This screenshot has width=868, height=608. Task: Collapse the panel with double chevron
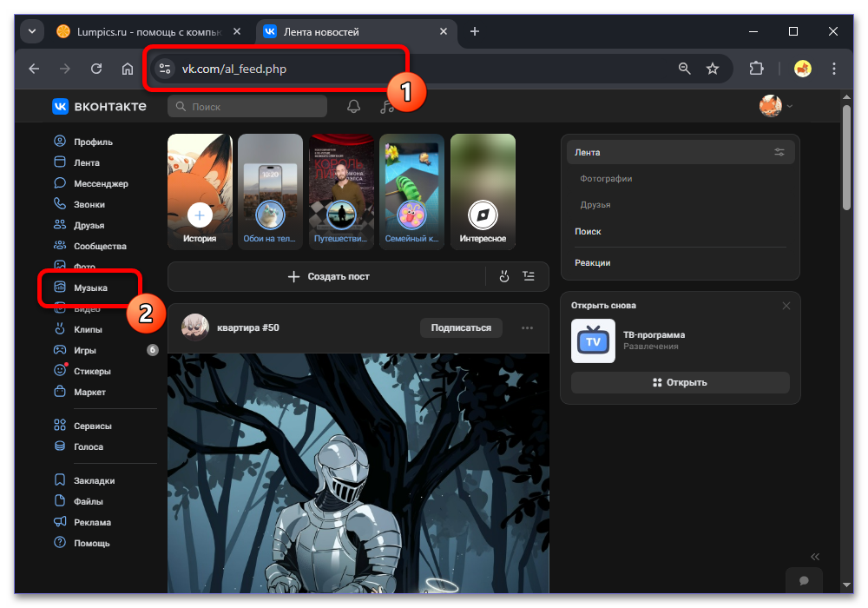click(815, 557)
